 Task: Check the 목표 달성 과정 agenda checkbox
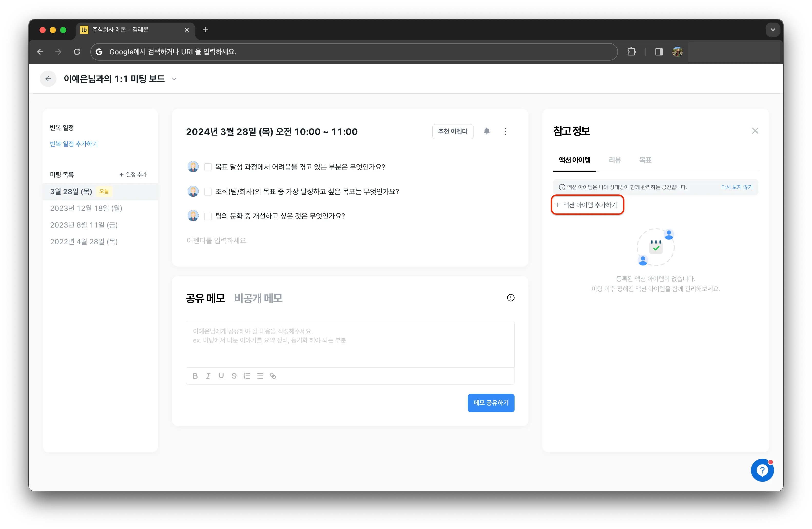[x=208, y=167]
